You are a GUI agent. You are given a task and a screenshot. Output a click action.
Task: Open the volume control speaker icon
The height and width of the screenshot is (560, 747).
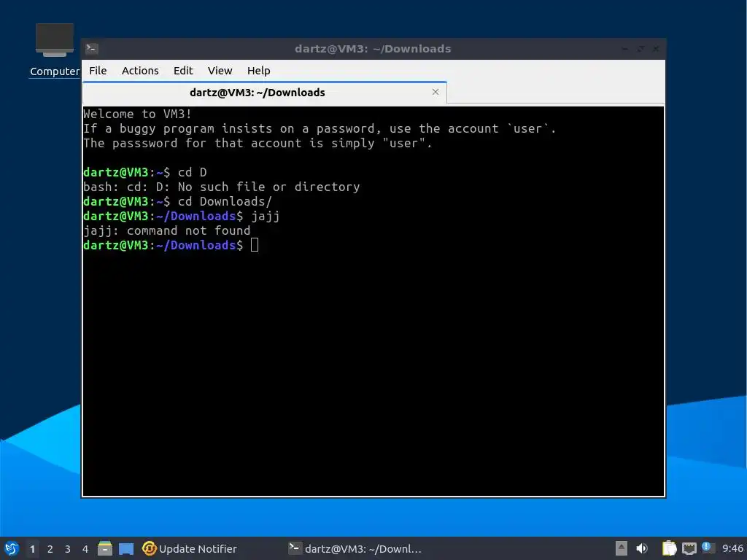[642, 548]
